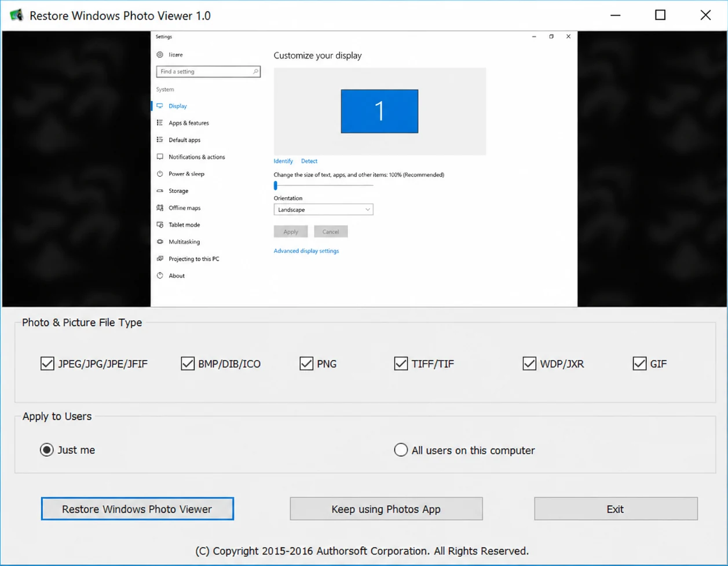This screenshot has height=566, width=728.
Task: Click the Detect link in display preview
Action: 309,161
